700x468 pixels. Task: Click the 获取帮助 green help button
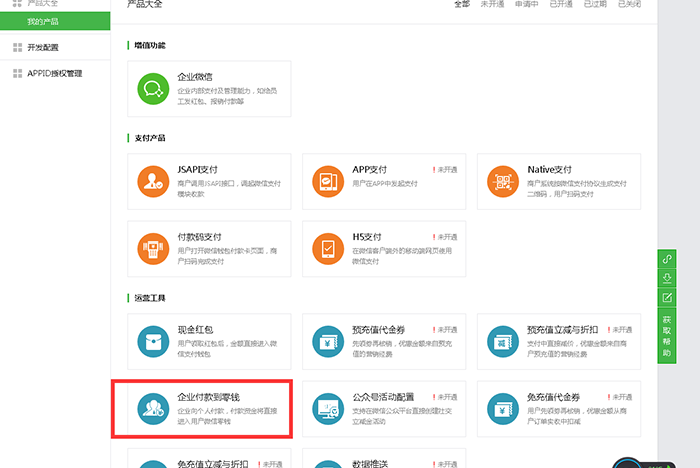(x=667, y=336)
